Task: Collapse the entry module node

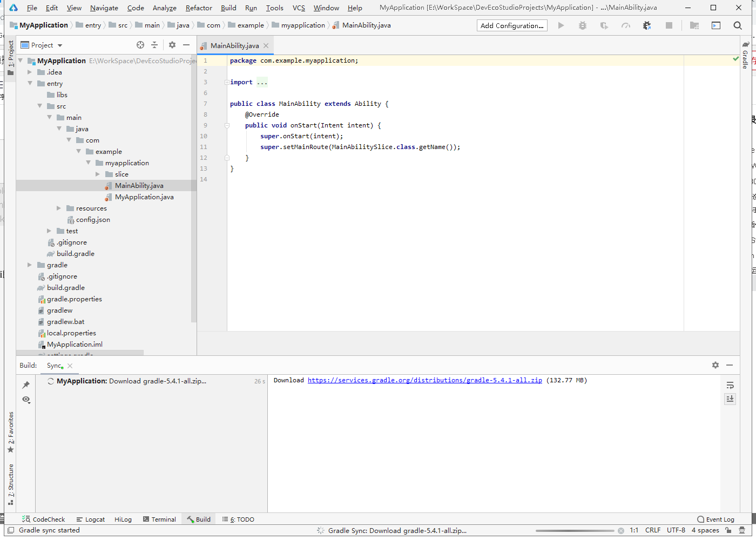Action: [x=30, y=83]
